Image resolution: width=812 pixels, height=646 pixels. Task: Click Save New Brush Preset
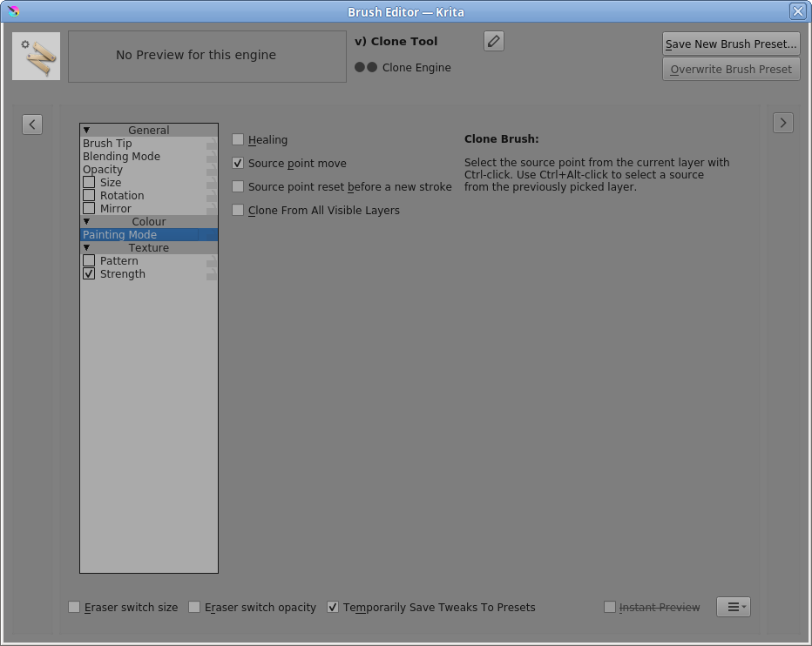tap(731, 44)
